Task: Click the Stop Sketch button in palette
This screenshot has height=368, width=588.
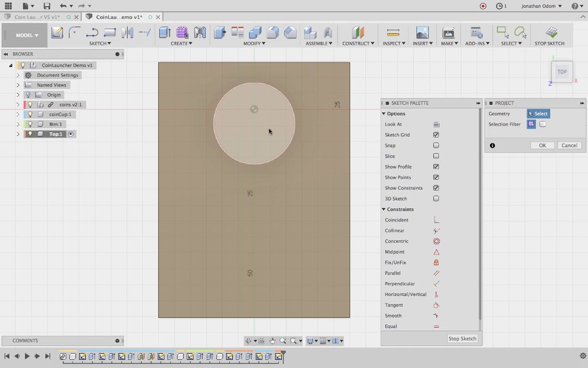Action: (x=462, y=339)
